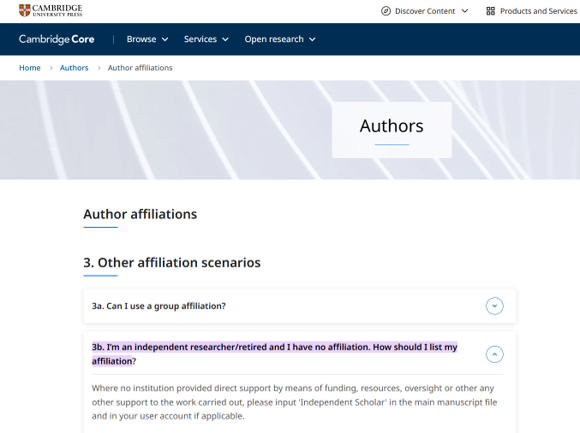The height and width of the screenshot is (433, 580).
Task: Go to the Authors breadcrumb link
Action: [74, 68]
